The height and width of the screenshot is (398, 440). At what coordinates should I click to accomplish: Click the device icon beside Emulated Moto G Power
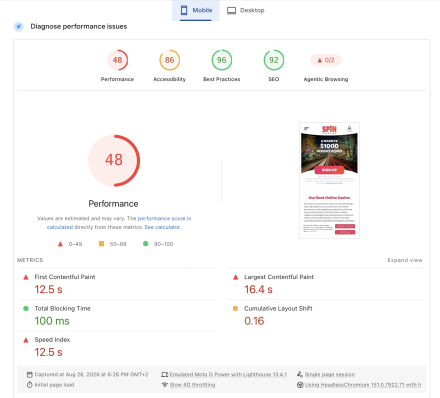[x=165, y=375]
